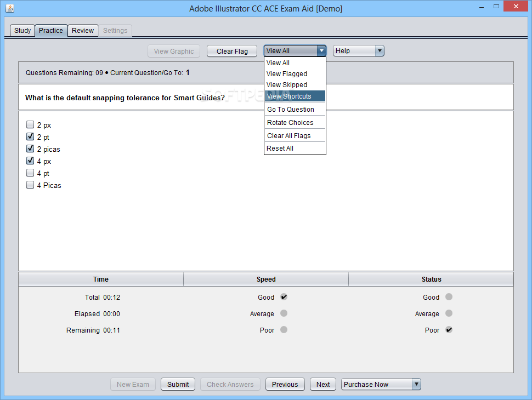Click the Check Answers button
The width and height of the screenshot is (532, 400).
pyautogui.click(x=230, y=385)
